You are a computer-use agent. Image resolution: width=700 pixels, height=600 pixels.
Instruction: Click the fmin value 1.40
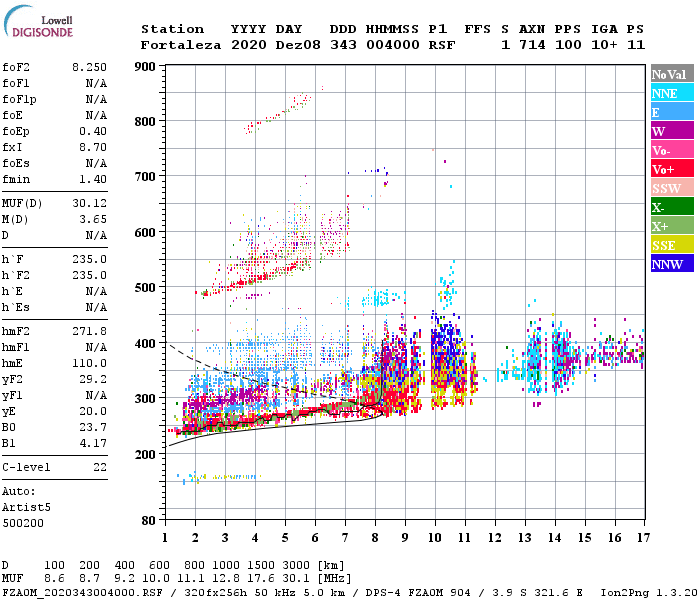click(x=93, y=179)
